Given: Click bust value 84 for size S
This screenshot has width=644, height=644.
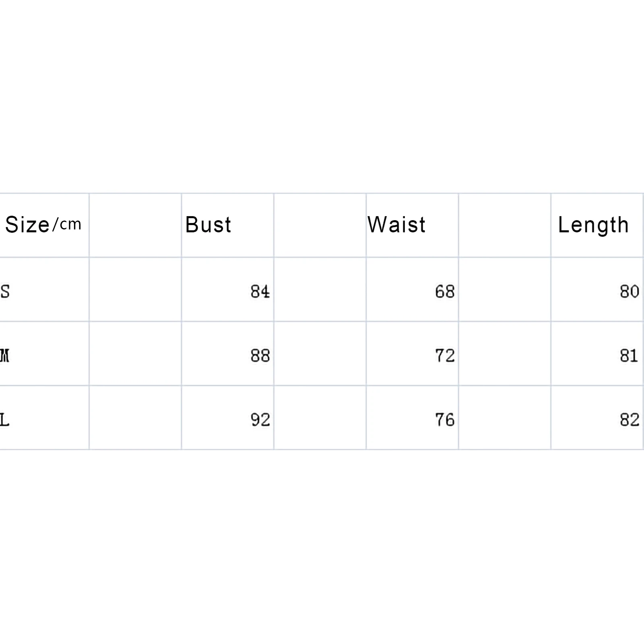Looking at the screenshot, I should [260, 291].
